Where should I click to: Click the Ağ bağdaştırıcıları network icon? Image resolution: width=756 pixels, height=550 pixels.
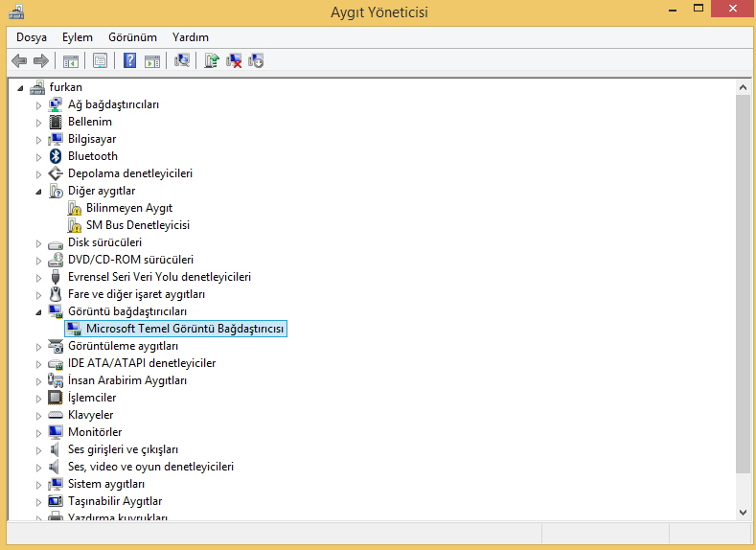click(x=56, y=104)
